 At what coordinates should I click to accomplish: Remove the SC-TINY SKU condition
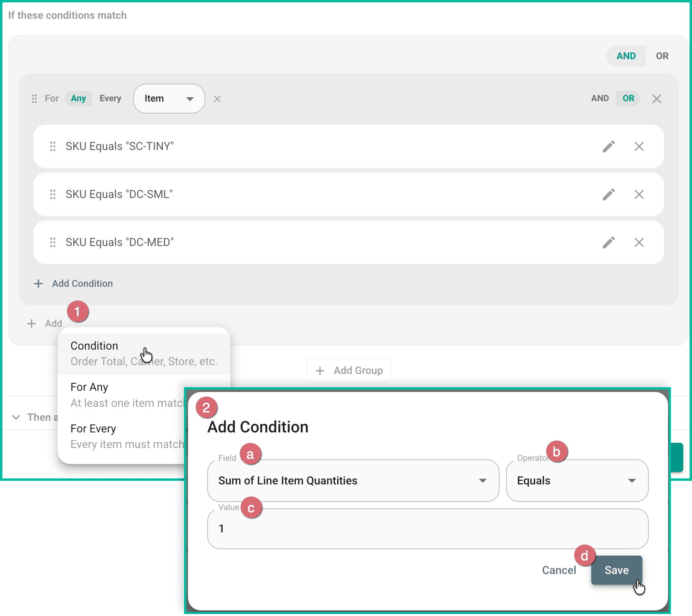[639, 146]
